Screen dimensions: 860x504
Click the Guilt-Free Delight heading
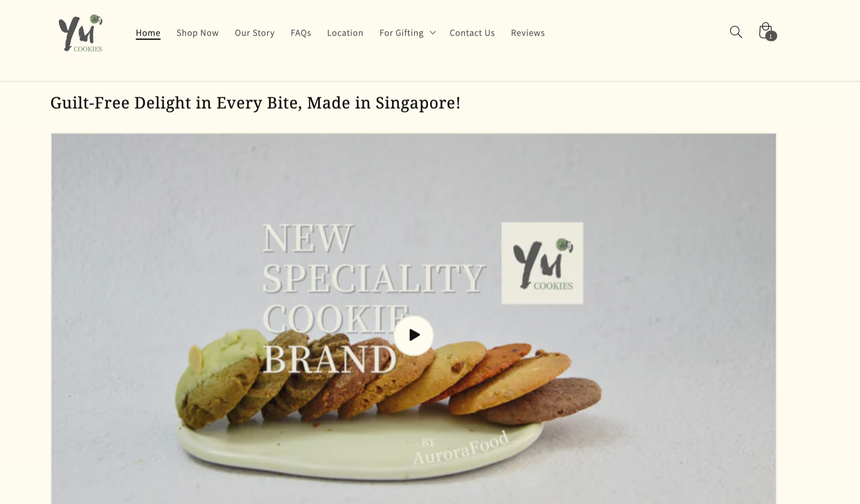pyautogui.click(x=256, y=103)
